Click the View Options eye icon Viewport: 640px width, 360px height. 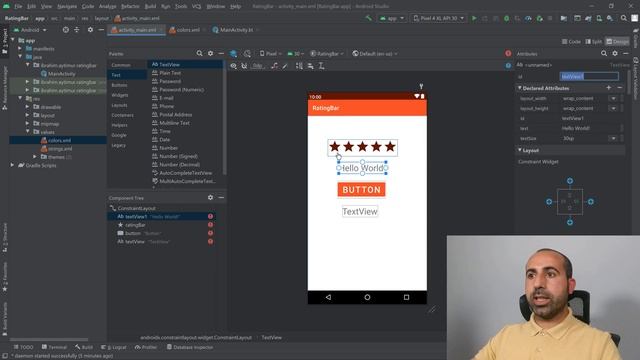[x=233, y=66]
